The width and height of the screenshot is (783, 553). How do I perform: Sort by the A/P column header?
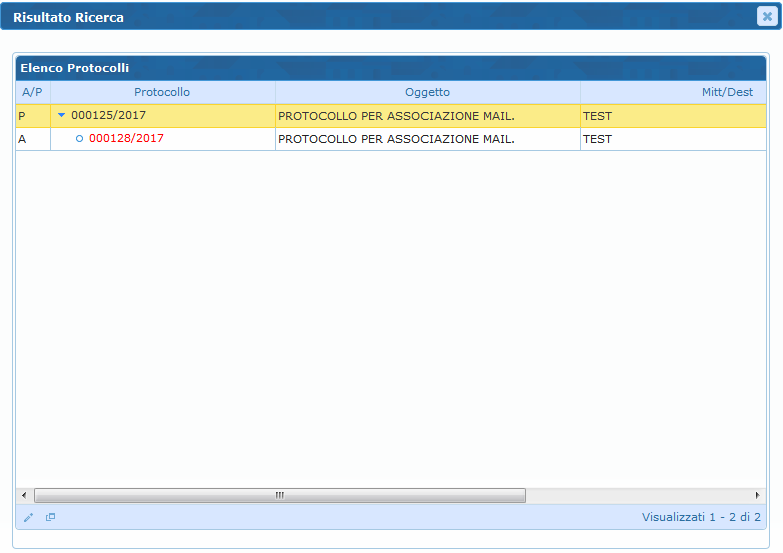pos(32,92)
